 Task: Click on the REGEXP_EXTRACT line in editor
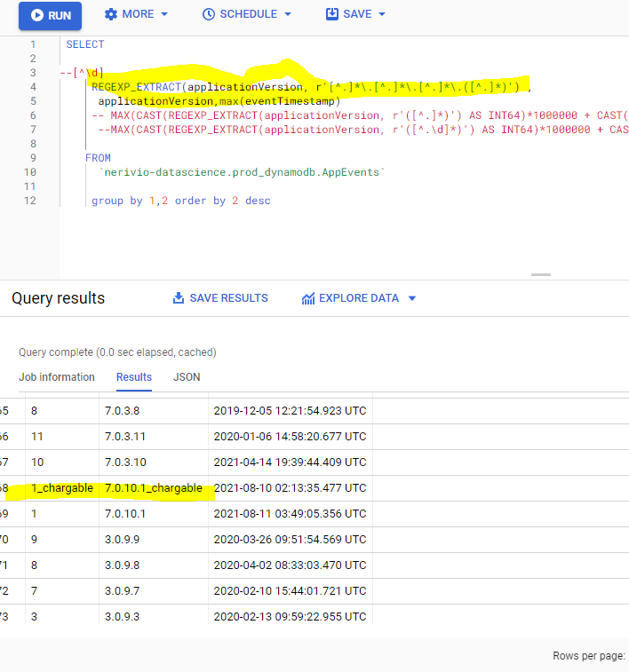[x=311, y=87]
